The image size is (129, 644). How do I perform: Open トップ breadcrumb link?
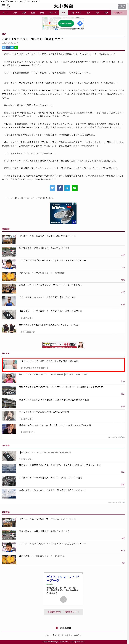point(8,198)
